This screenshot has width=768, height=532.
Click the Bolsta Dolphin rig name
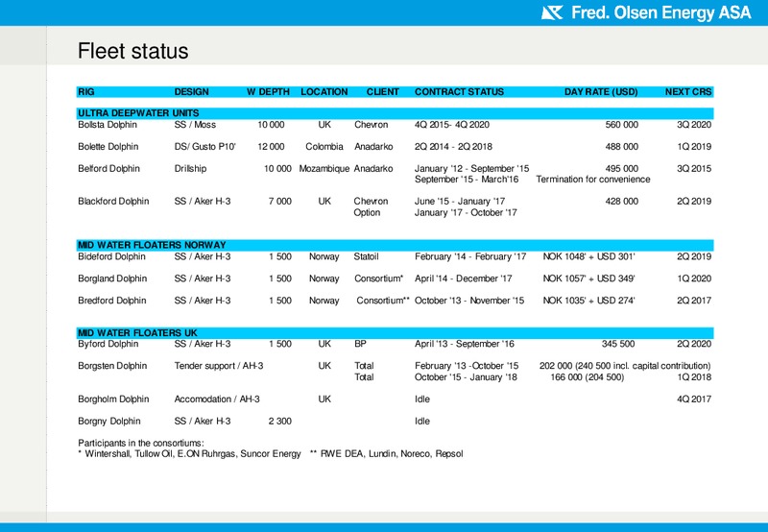coord(108,125)
